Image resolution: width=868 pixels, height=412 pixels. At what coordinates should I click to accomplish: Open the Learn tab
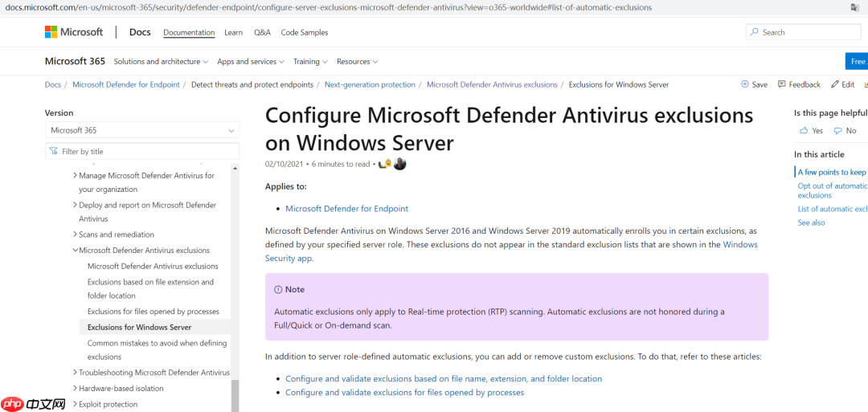coord(234,32)
